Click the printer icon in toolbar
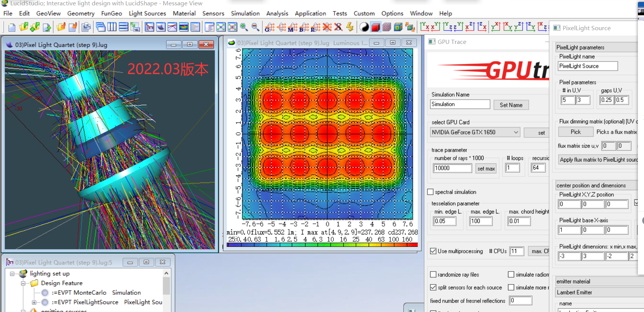This screenshot has width=644, height=312. (x=86, y=27)
